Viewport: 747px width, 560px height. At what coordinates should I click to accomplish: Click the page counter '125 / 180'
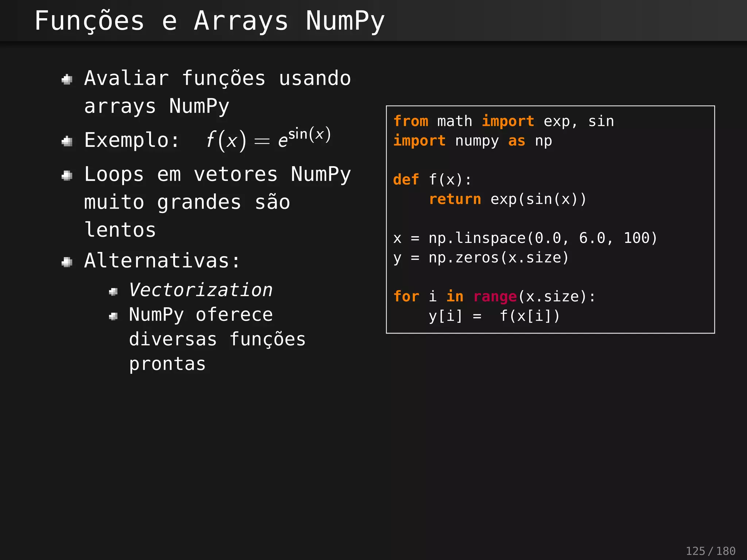(x=711, y=551)
